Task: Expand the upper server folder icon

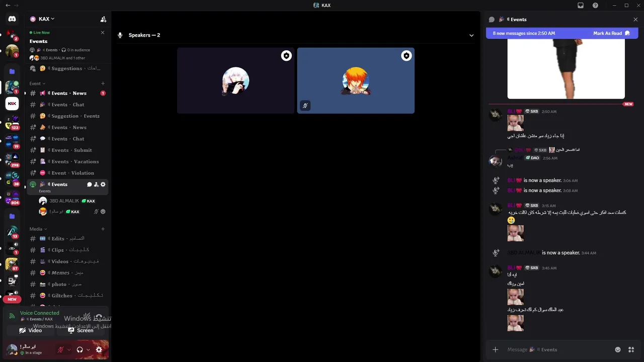Action: 12,71
